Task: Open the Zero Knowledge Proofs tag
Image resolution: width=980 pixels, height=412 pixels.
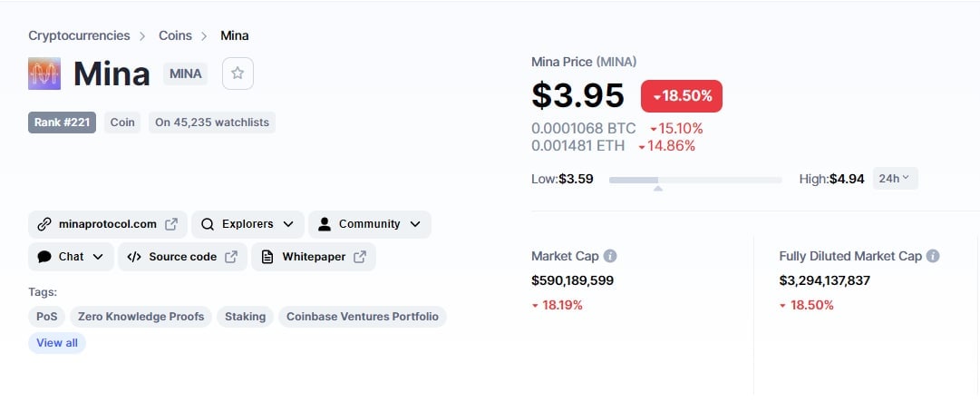Action: pyautogui.click(x=141, y=317)
